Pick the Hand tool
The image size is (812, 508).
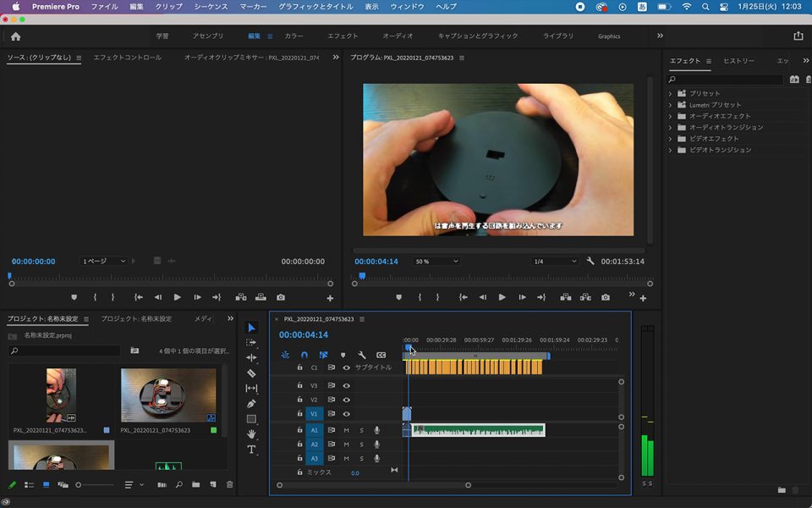pos(251,434)
